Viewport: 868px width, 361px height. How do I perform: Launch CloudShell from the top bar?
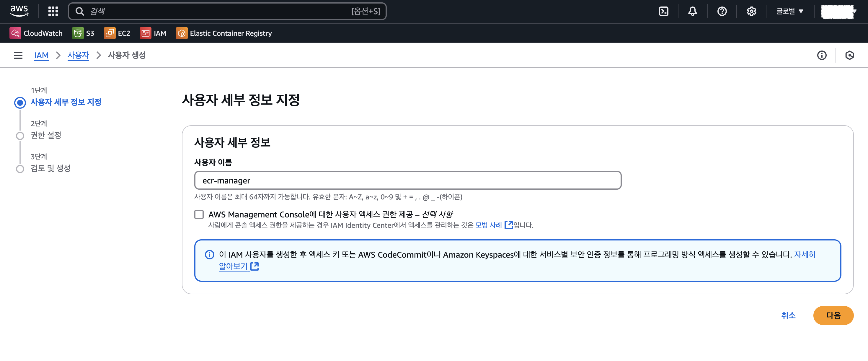663,11
